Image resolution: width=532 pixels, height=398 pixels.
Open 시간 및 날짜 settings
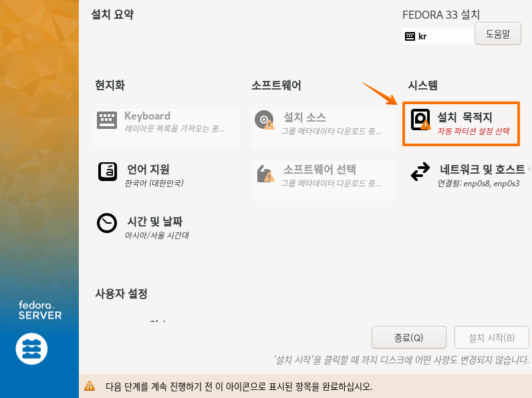point(167,227)
